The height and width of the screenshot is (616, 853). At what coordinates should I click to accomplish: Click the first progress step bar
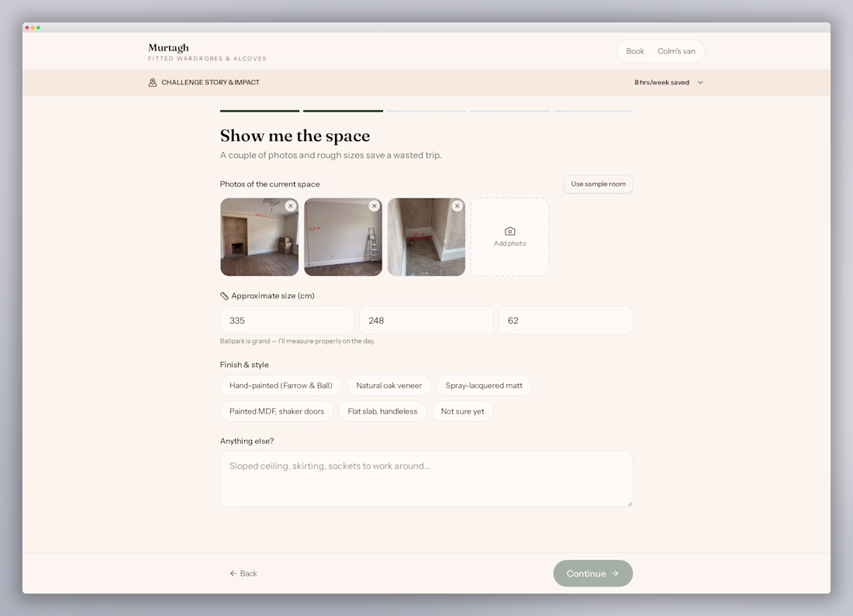[260, 111]
